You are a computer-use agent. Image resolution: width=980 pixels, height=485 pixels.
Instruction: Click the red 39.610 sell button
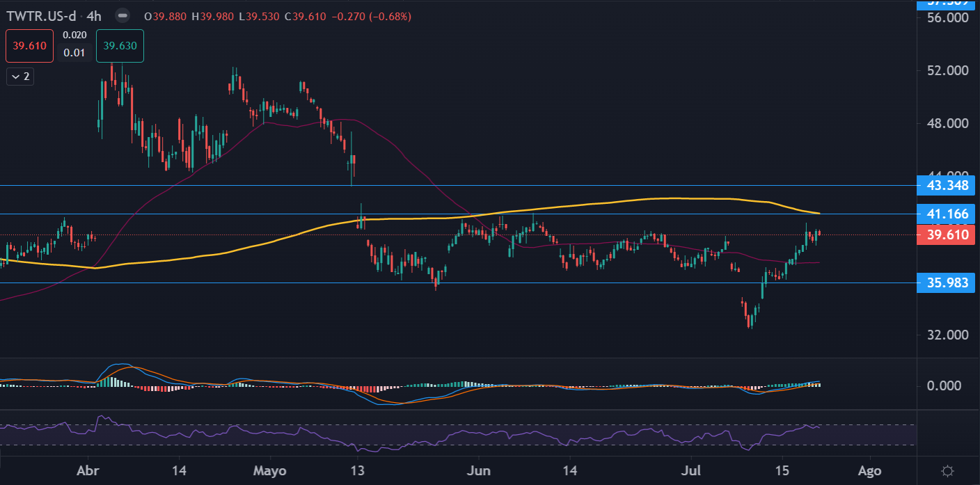tap(29, 46)
